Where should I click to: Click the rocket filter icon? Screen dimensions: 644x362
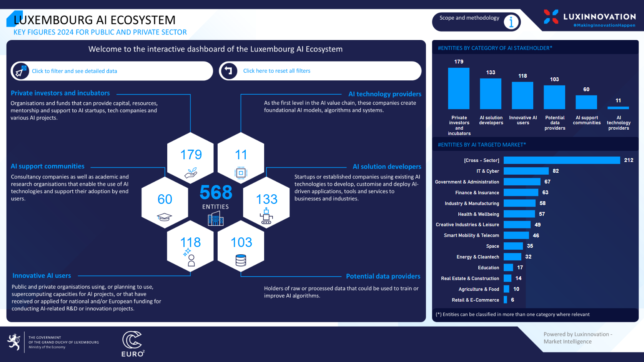point(20,71)
